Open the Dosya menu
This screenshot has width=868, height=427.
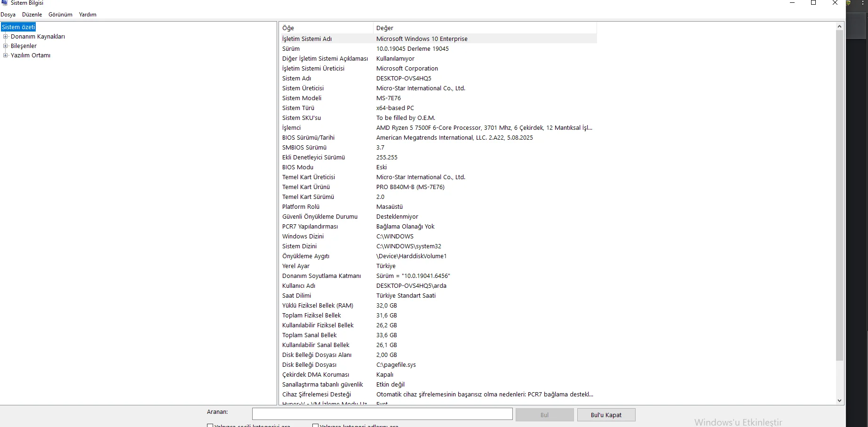(8, 15)
